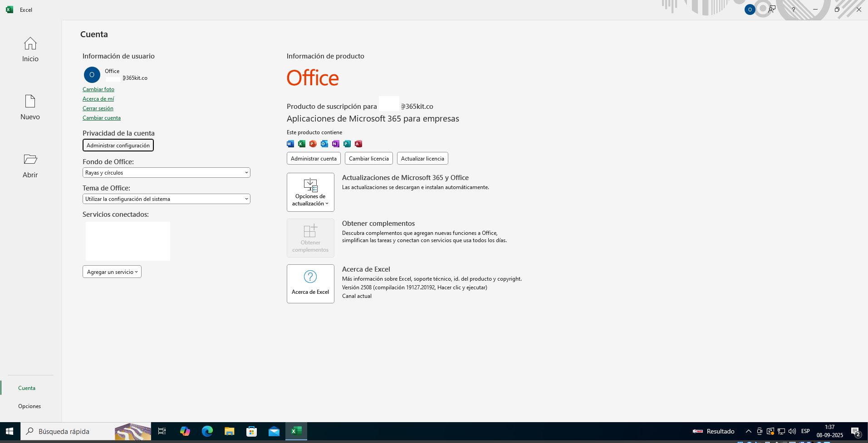Open Microsoft Edge from taskbar
This screenshot has width=868, height=443.
point(207,431)
